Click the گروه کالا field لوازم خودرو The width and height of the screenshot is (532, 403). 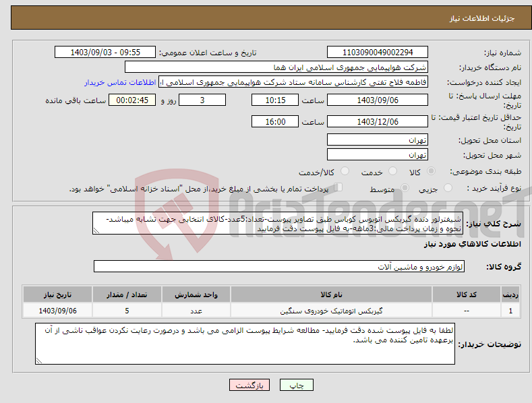pos(279,267)
